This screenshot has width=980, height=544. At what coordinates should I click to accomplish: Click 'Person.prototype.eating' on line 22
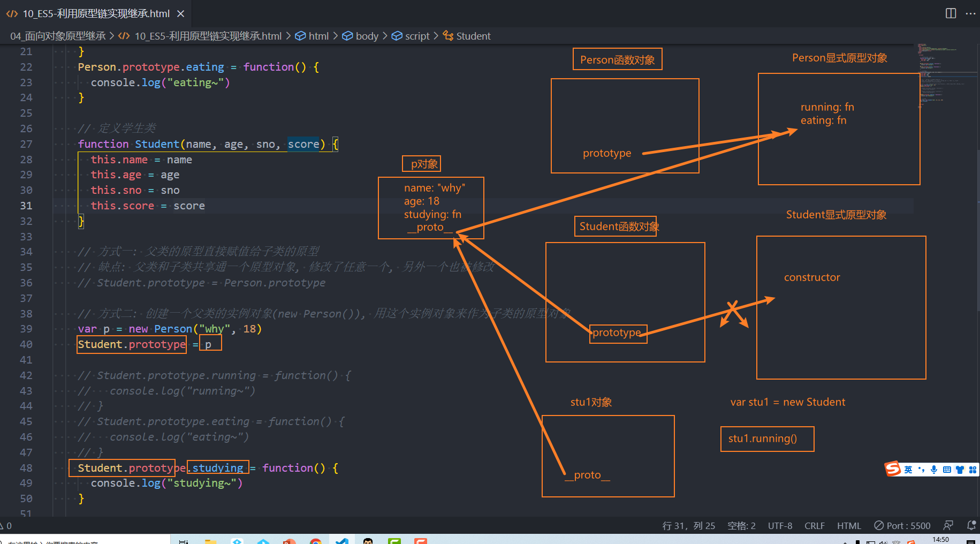[151, 67]
